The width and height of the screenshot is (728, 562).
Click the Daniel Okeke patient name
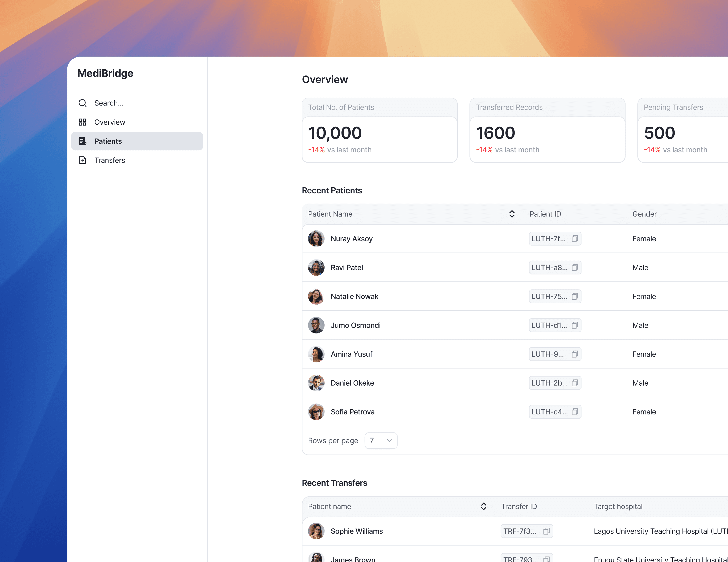(x=352, y=383)
